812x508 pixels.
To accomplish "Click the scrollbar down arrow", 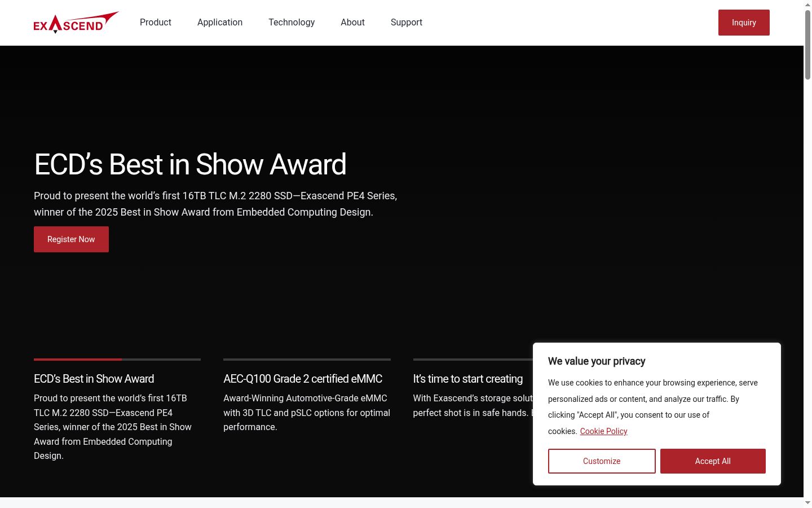I will pos(807,502).
